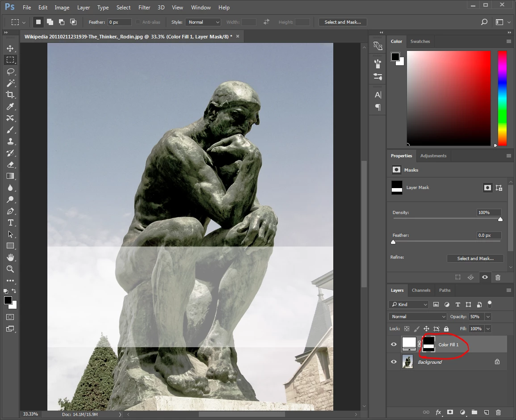Image resolution: width=516 pixels, height=420 pixels.
Task: Click Select and Mask in options bar
Action: coord(343,22)
